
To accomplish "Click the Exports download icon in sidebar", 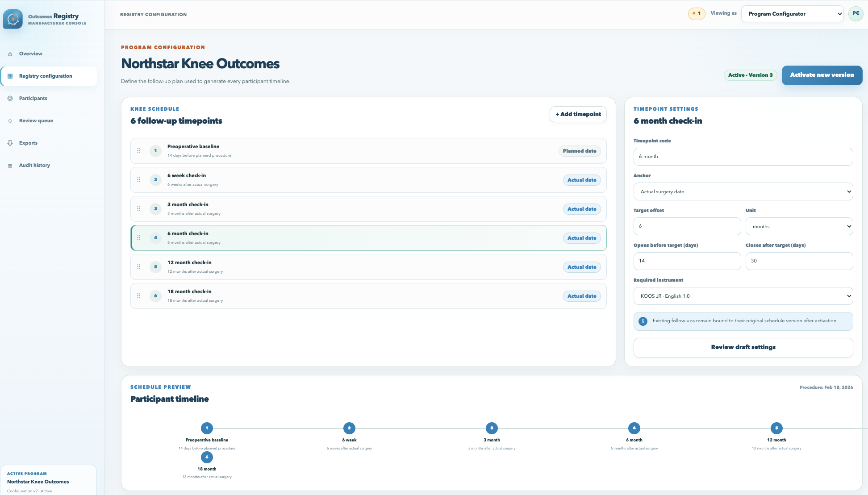I will [x=10, y=143].
